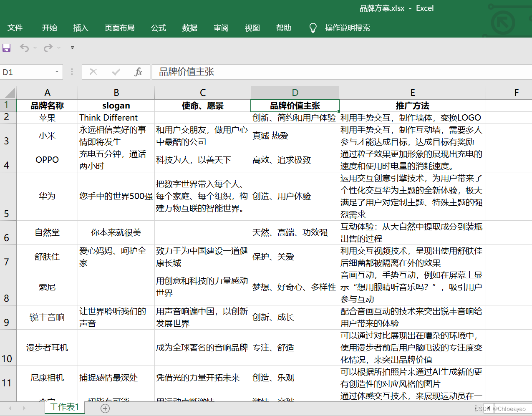Open the 视图 ribbon tab

[252, 28]
